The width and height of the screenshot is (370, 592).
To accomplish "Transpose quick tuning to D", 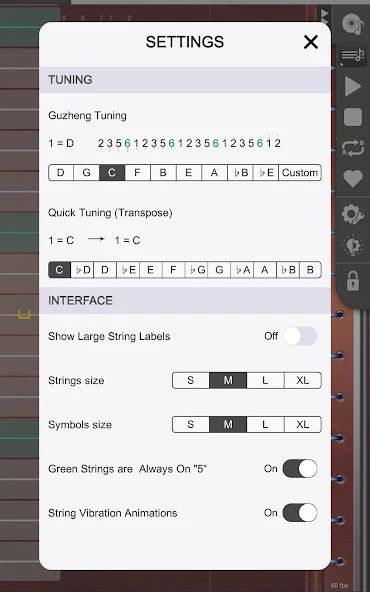I will tap(105, 270).
